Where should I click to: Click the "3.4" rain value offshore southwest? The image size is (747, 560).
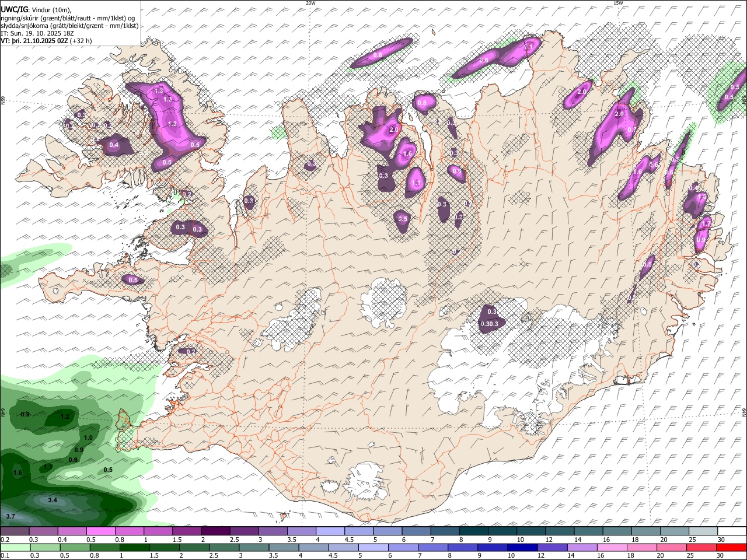click(53, 500)
